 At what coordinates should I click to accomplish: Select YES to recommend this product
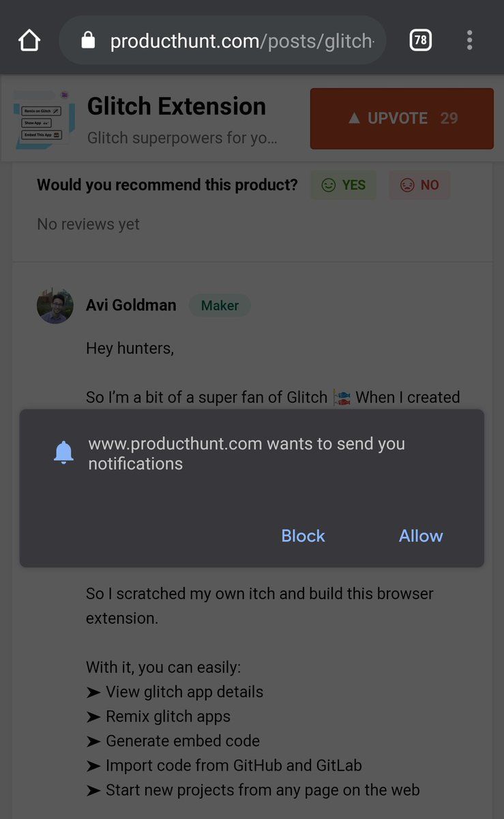343,185
